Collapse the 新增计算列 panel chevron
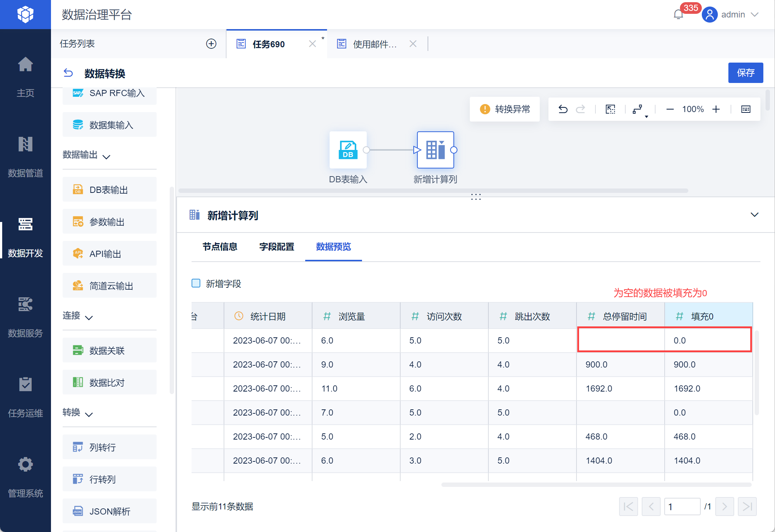This screenshot has width=775, height=532. 754,215
